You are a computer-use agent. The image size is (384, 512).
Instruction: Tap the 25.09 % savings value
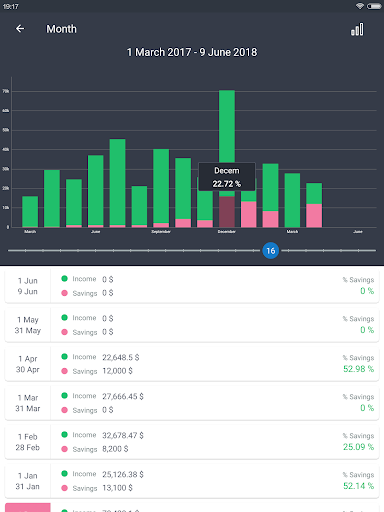358,447
